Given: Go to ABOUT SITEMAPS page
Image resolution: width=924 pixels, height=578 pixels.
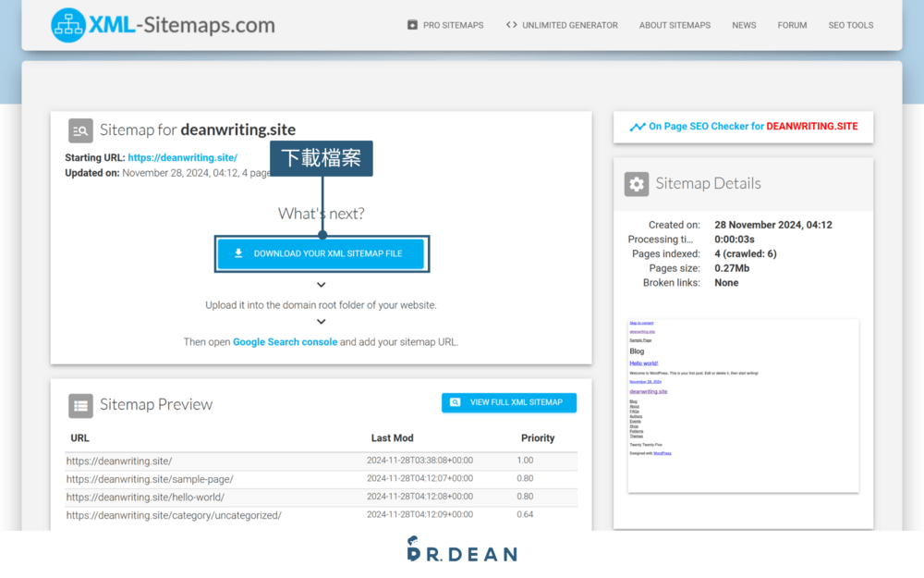Looking at the screenshot, I should (675, 25).
